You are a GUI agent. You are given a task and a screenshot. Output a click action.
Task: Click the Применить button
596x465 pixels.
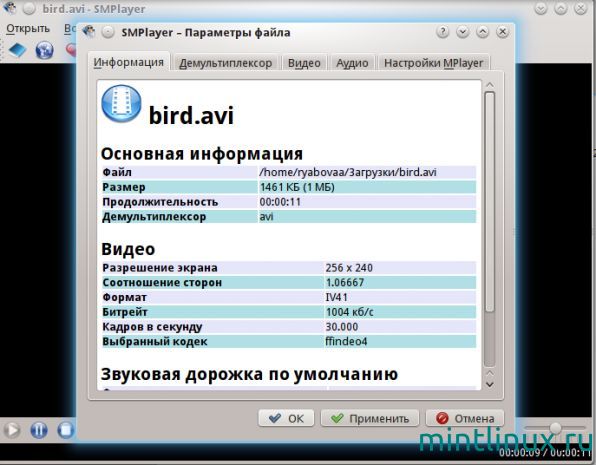(x=370, y=418)
